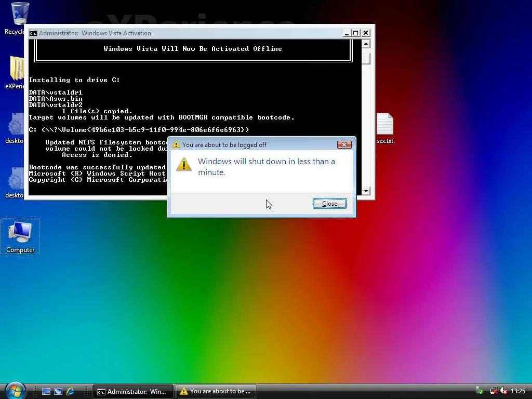532x399 pixels.
Task: Click the 13:25 clock in the system tray
Action: tap(518, 391)
